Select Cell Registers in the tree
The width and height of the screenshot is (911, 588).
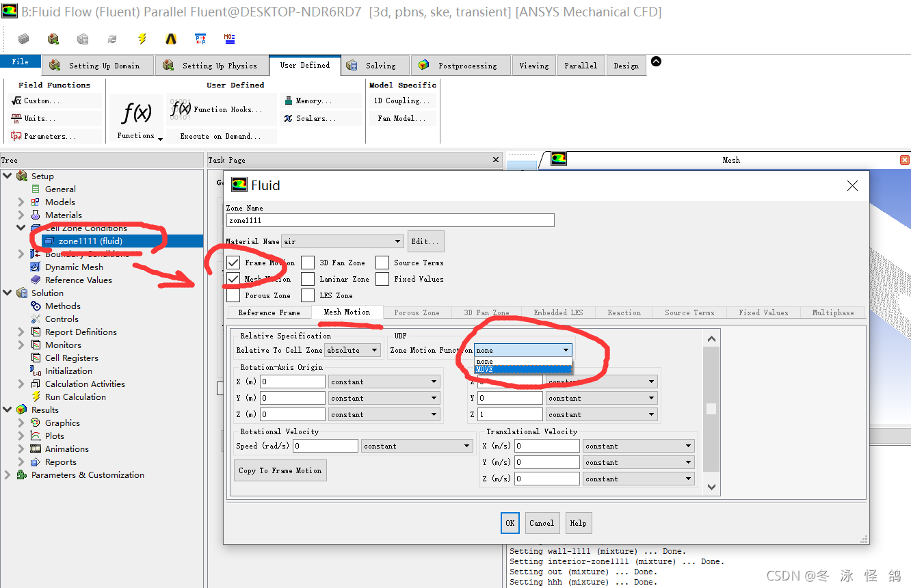click(71, 358)
